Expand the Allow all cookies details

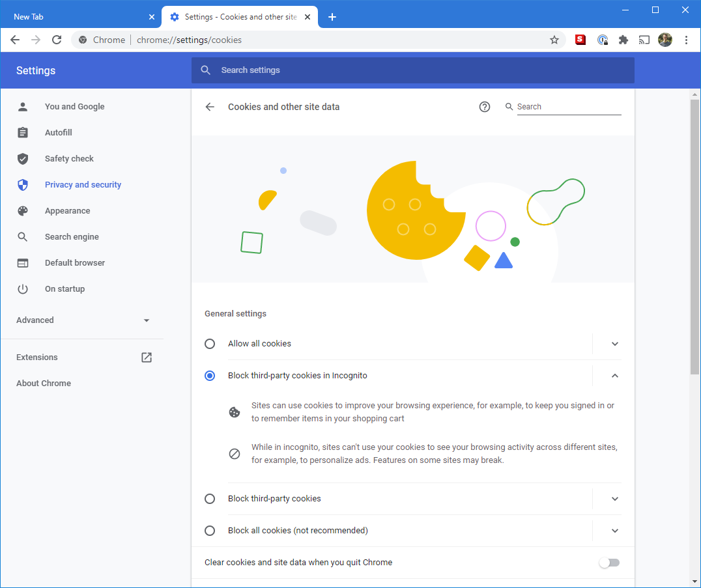(614, 344)
